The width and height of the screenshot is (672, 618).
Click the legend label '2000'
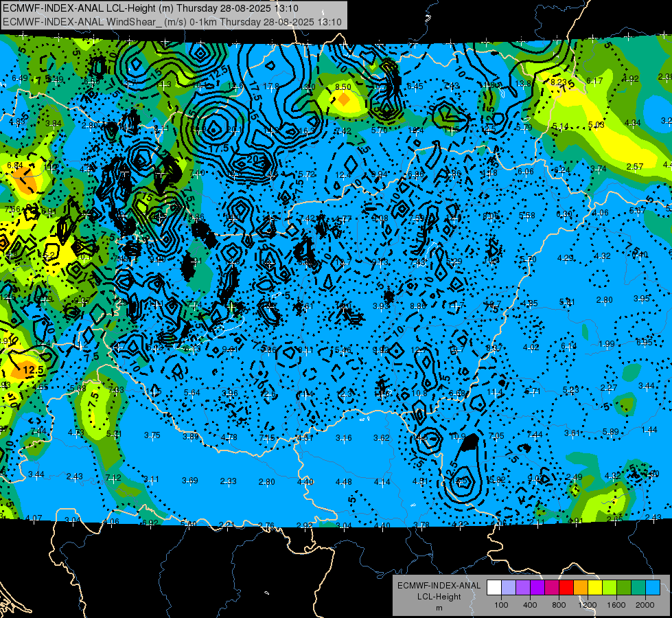tap(645, 605)
